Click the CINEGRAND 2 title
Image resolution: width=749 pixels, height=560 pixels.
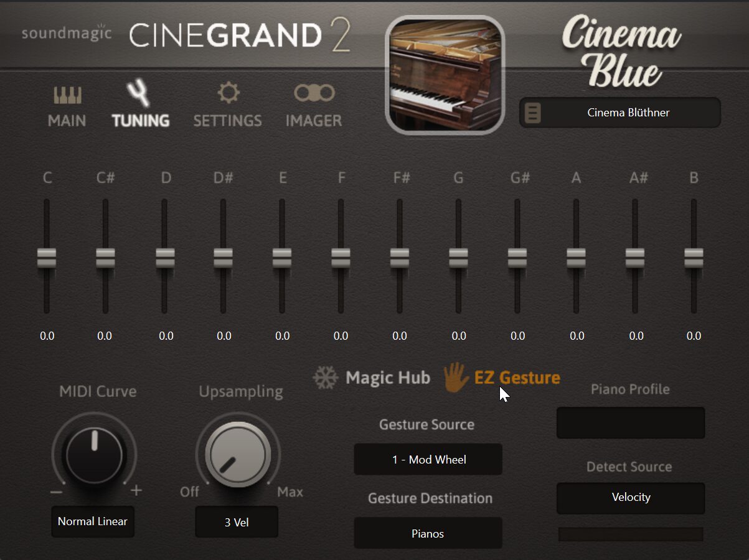tap(240, 35)
